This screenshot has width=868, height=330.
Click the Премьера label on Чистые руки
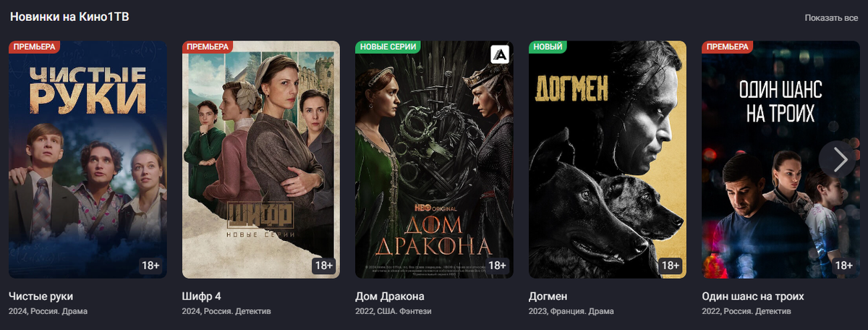34,46
